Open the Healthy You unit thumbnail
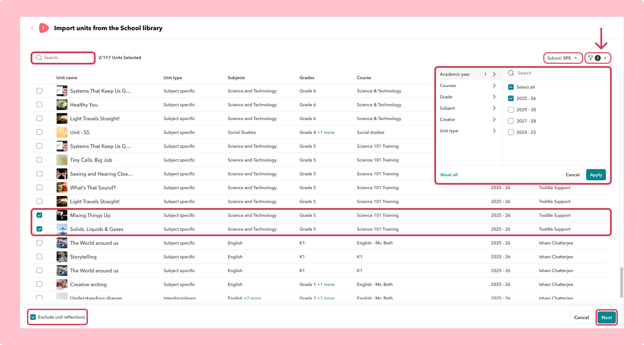 [x=62, y=105]
